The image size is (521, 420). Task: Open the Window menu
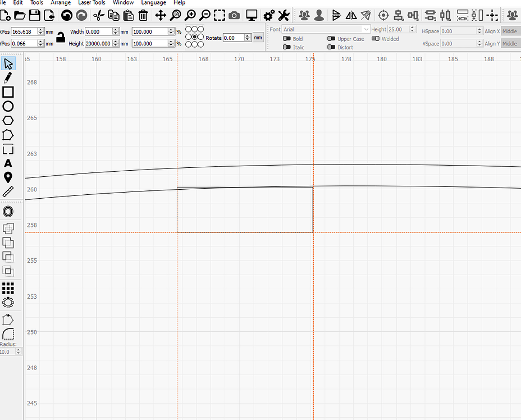tap(123, 3)
